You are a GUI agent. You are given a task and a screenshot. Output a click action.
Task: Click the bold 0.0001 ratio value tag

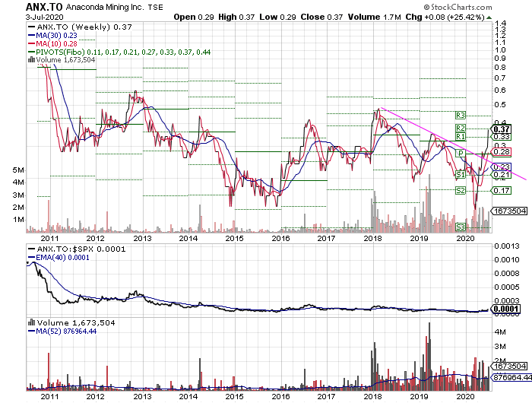pos(505,309)
